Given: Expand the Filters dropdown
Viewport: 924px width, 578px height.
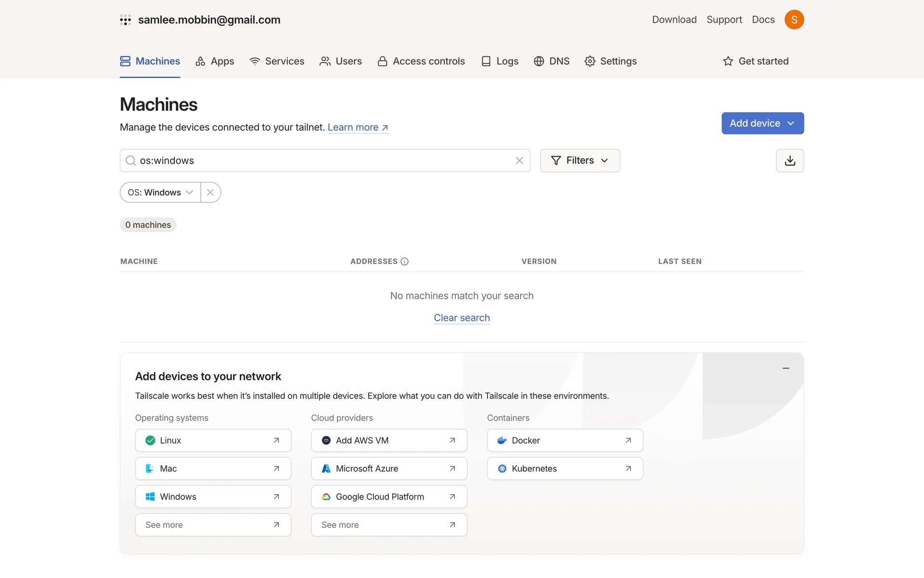Looking at the screenshot, I should [x=580, y=160].
